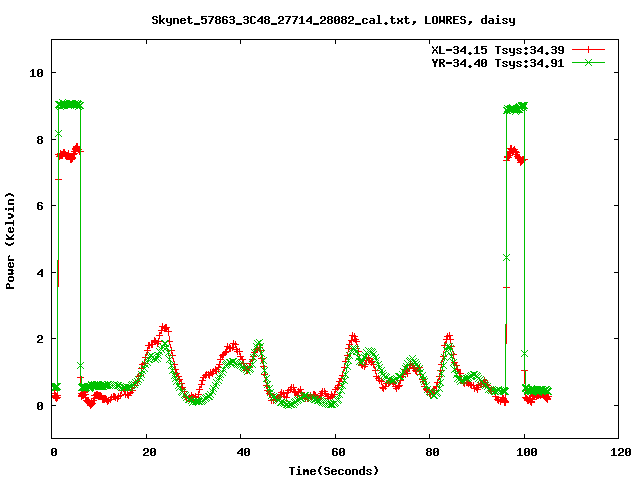Click y-axis tick label 6
This screenshot has width=640, height=480.
click(x=40, y=206)
